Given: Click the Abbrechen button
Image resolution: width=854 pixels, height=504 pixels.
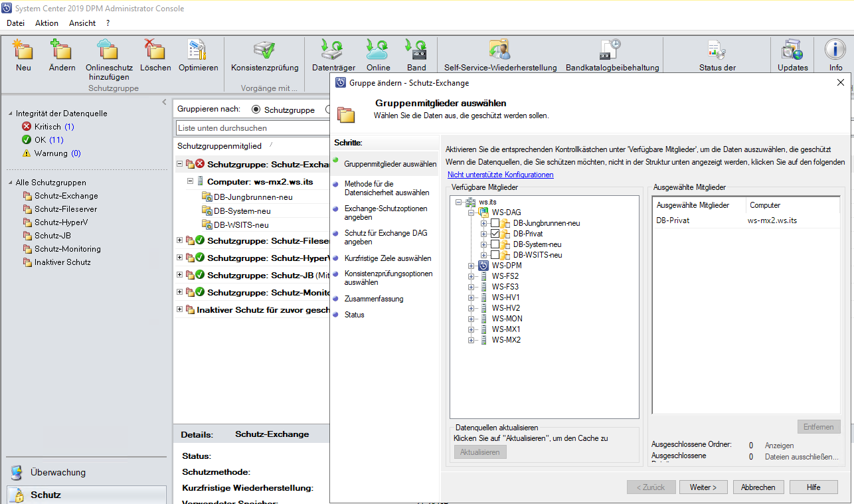Looking at the screenshot, I should pos(758,487).
